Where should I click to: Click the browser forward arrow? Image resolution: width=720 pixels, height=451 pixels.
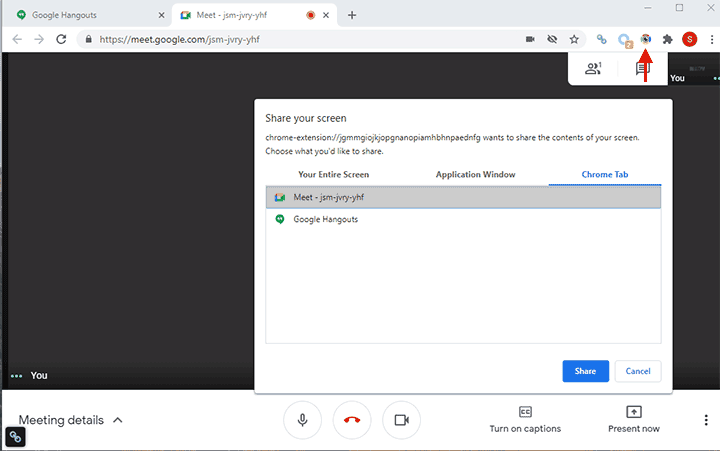39,39
